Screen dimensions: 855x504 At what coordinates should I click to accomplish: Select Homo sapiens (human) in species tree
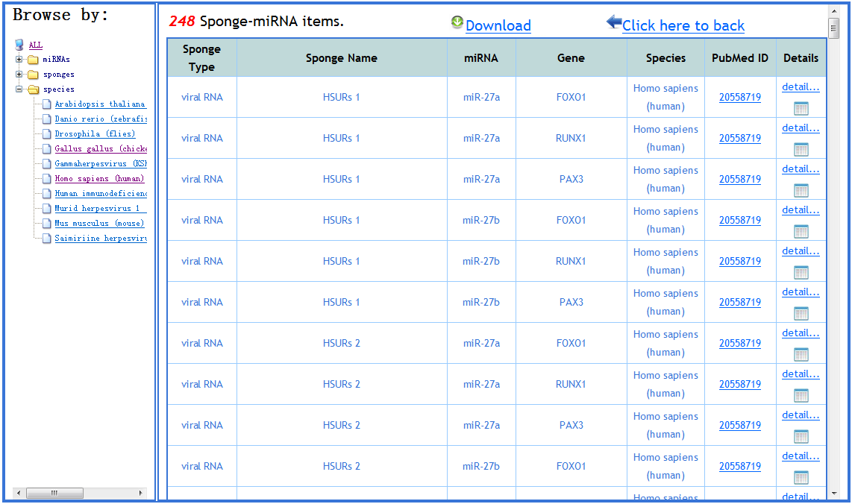(x=99, y=179)
